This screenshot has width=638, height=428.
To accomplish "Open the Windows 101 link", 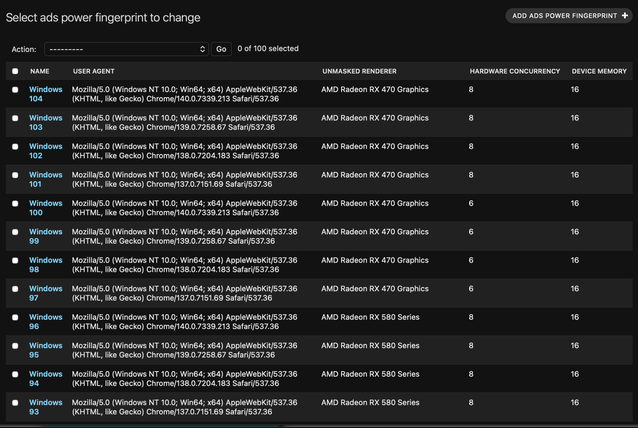I will coord(46,179).
